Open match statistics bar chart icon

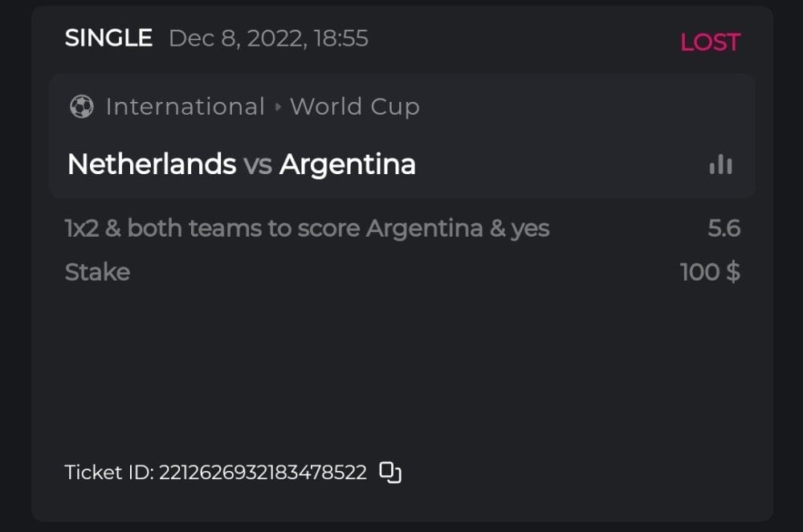tap(720, 164)
